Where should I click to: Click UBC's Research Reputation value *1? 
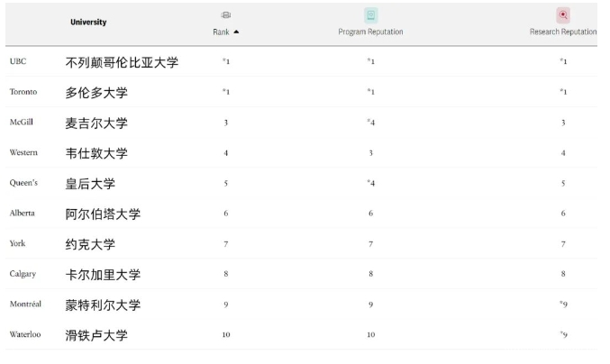pos(563,61)
